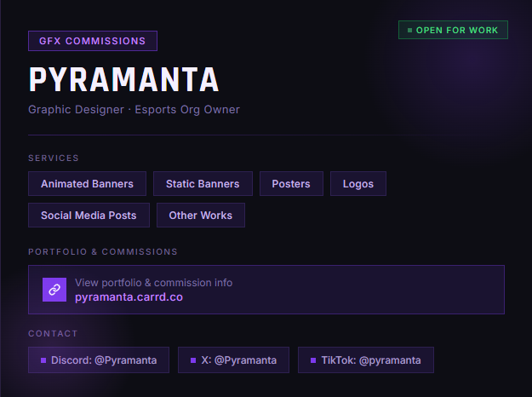This screenshot has height=397, width=532.
Task: Click the CONTACT section label
Action: tap(53, 333)
